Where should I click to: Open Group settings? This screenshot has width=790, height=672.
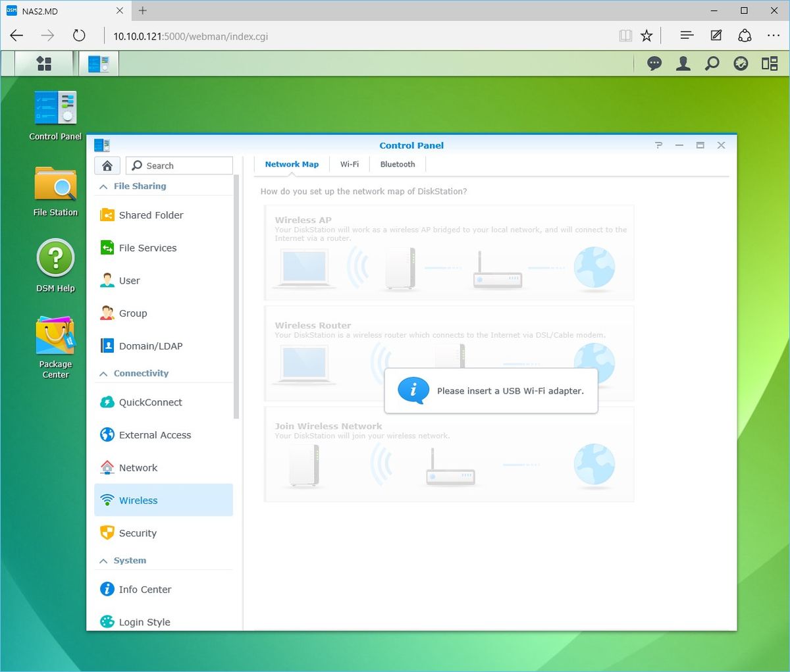tap(164, 313)
